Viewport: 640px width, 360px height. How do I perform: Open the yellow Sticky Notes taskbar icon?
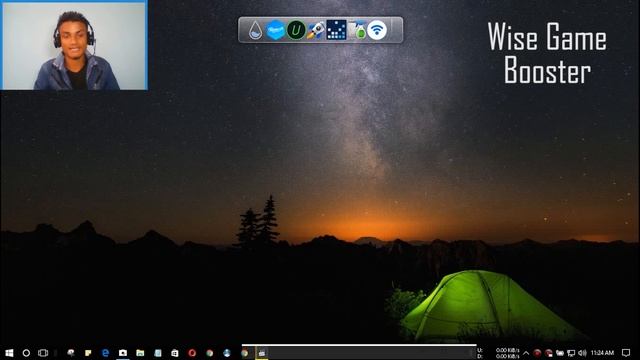88,353
